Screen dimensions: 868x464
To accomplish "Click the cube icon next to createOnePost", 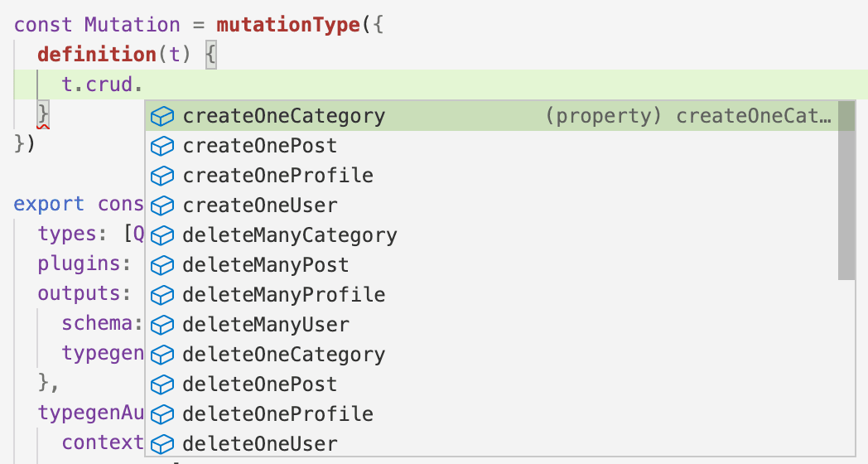I will pos(162,147).
